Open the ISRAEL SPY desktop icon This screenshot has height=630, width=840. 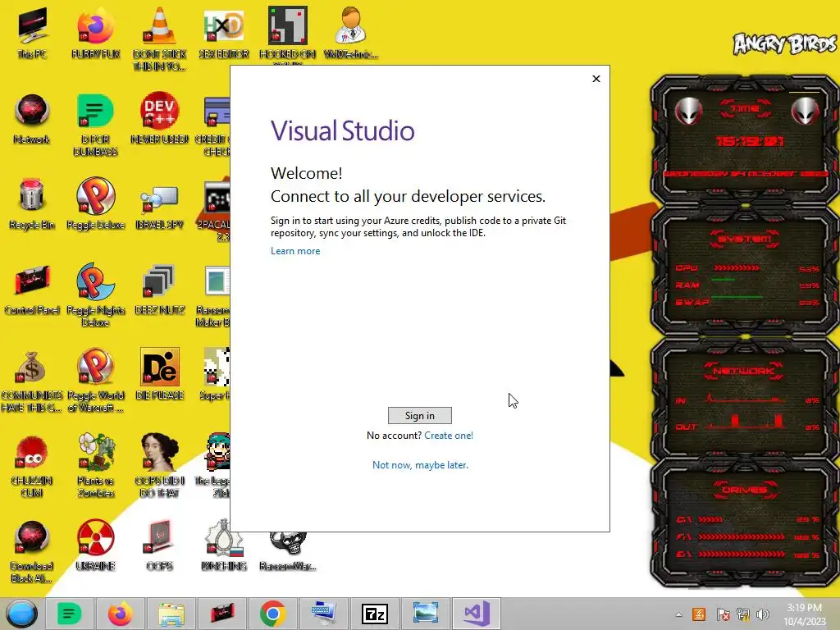pyautogui.click(x=160, y=209)
